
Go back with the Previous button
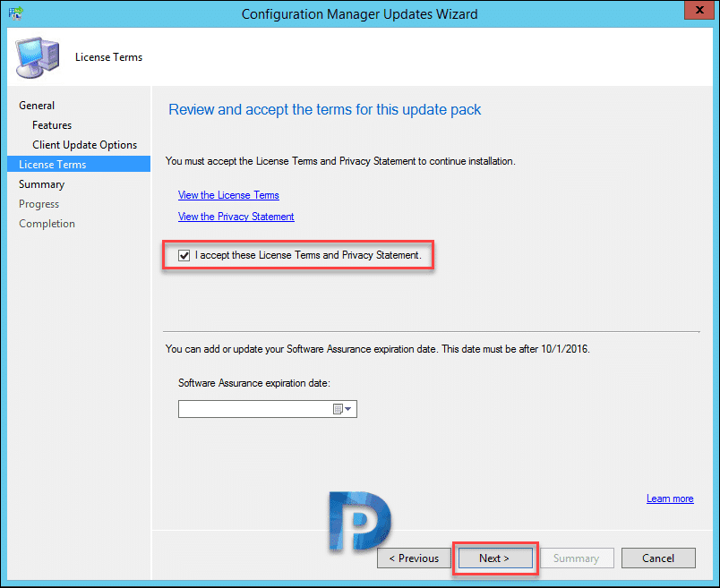coord(414,558)
